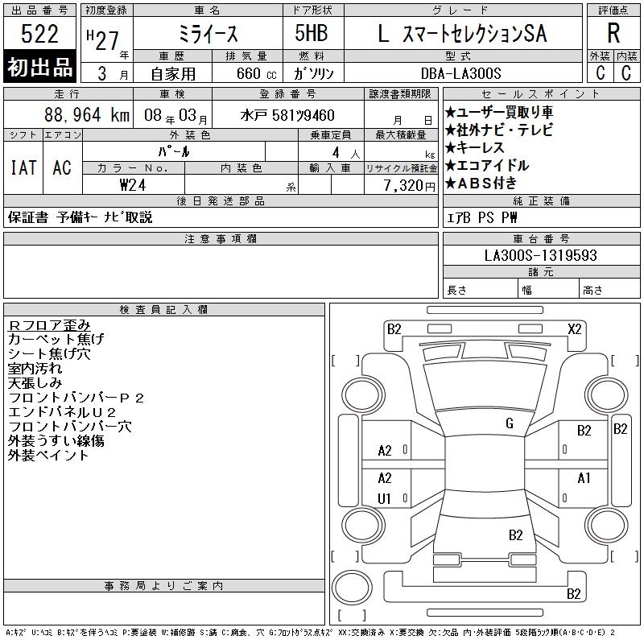Image resolution: width=644 pixels, height=644 pixels.
Task: Click U1 mark on car diagram
Action: 384,498
